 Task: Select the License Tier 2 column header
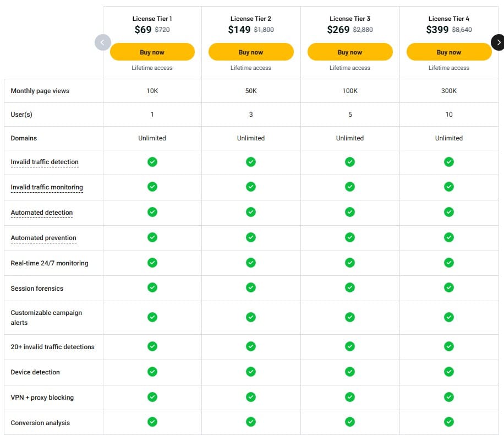(x=251, y=19)
